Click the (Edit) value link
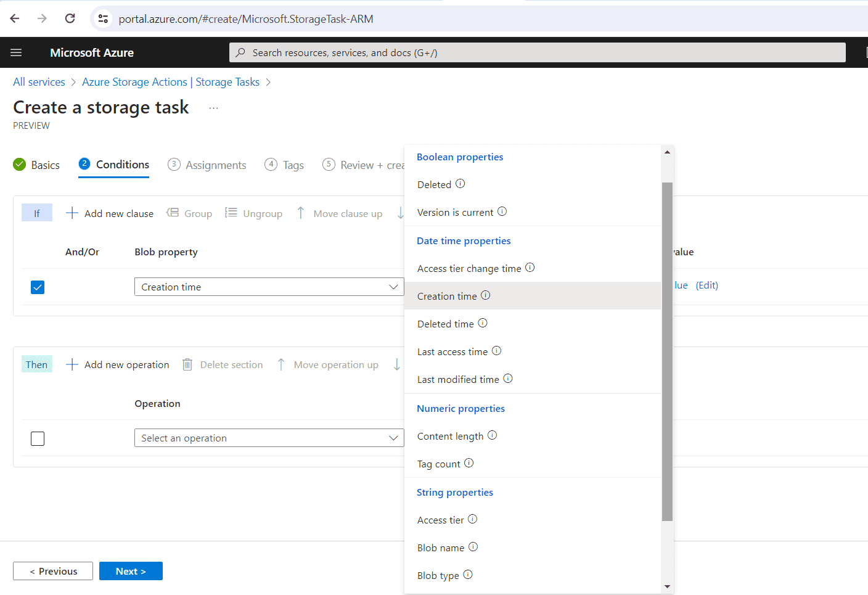 [x=707, y=285]
